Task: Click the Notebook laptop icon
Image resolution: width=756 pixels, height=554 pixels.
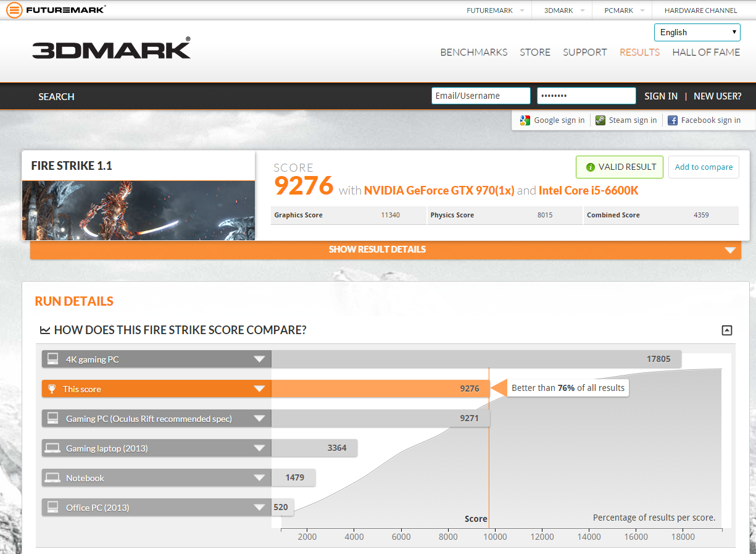Action: pos(53,477)
